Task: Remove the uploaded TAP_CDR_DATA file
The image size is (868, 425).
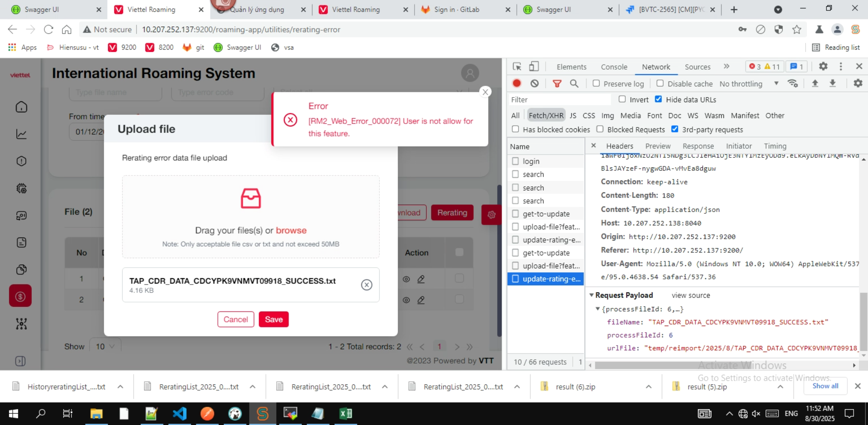Action: pyautogui.click(x=367, y=284)
